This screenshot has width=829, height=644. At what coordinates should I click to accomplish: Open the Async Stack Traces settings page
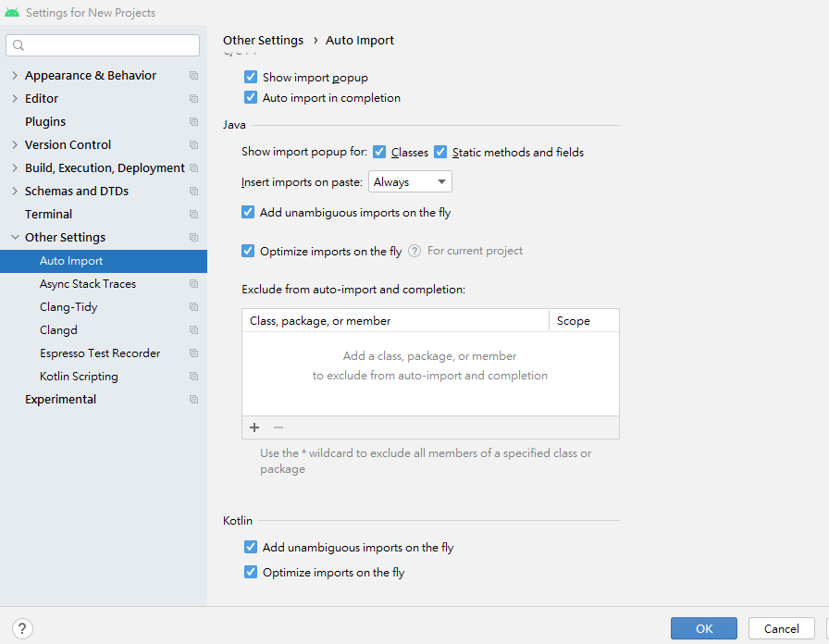click(x=88, y=284)
